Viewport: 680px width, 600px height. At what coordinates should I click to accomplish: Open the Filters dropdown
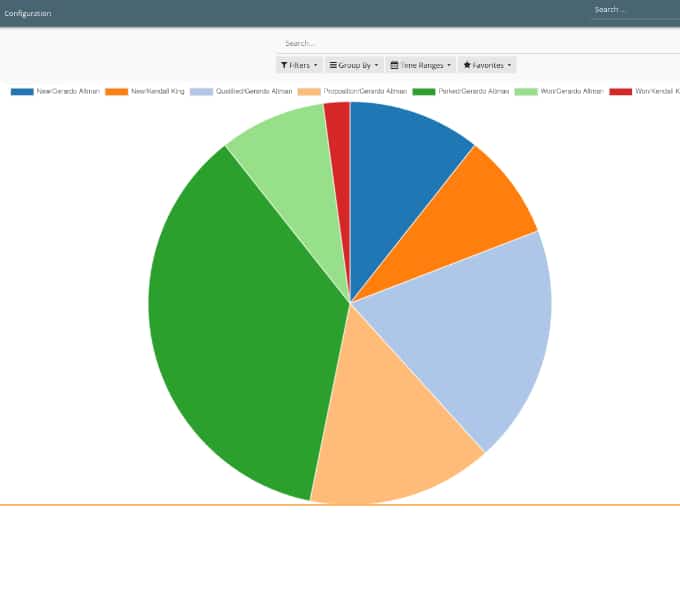(299, 65)
